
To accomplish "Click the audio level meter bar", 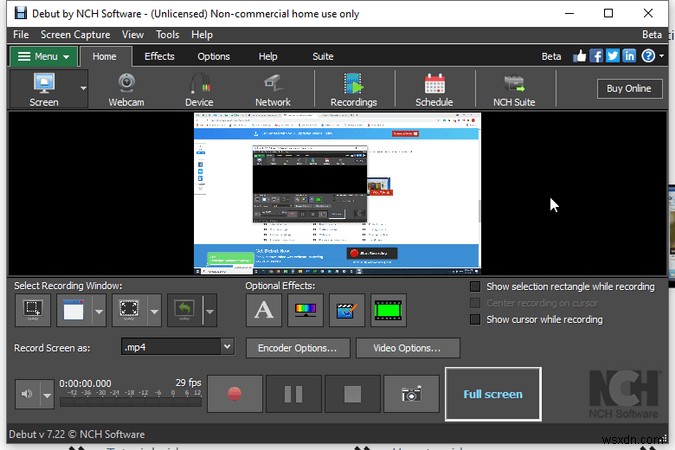I will (131, 401).
